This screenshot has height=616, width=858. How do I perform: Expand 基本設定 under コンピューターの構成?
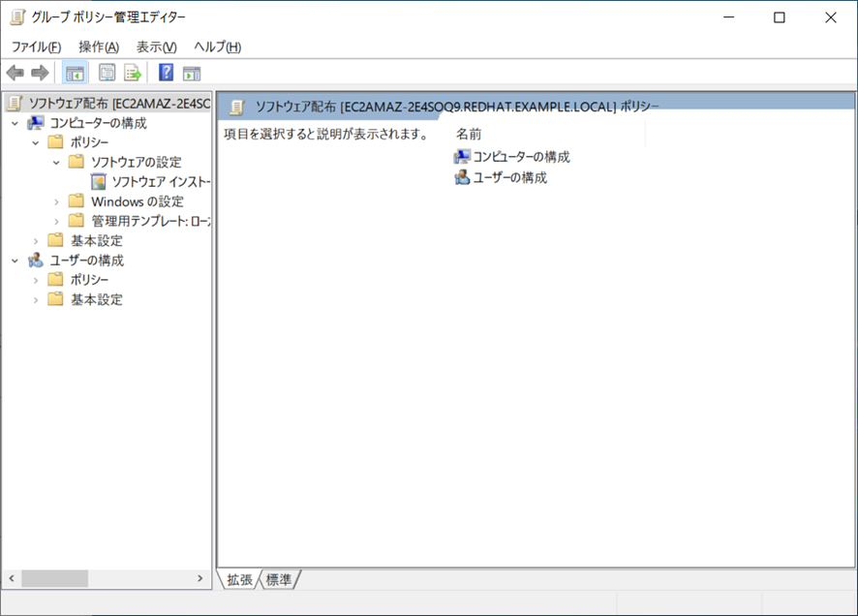point(36,241)
